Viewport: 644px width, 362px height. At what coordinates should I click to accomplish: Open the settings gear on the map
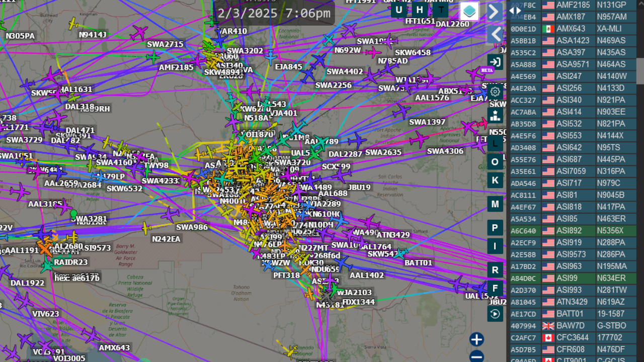495,92
